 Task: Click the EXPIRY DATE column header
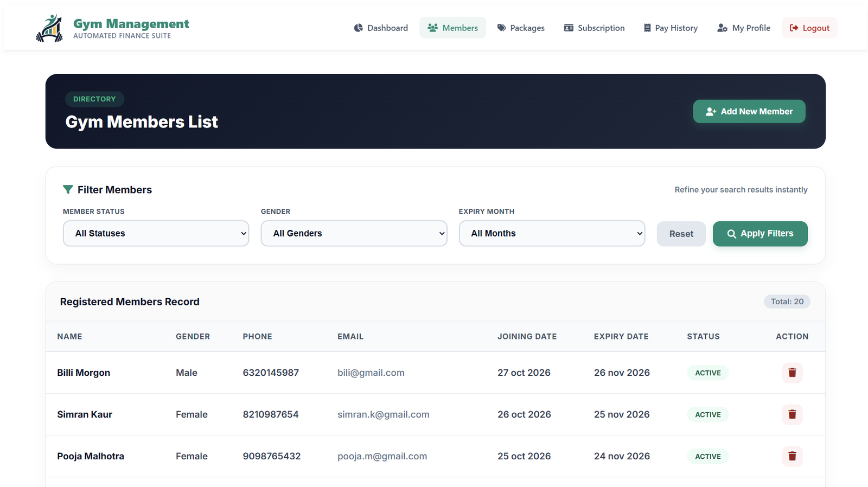[621, 336]
